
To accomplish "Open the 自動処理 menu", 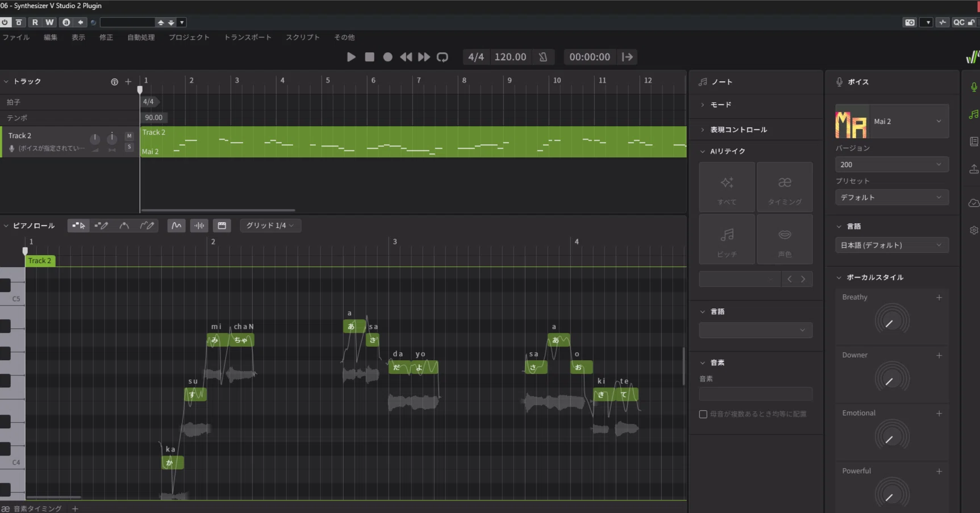I will click(x=141, y=37).
